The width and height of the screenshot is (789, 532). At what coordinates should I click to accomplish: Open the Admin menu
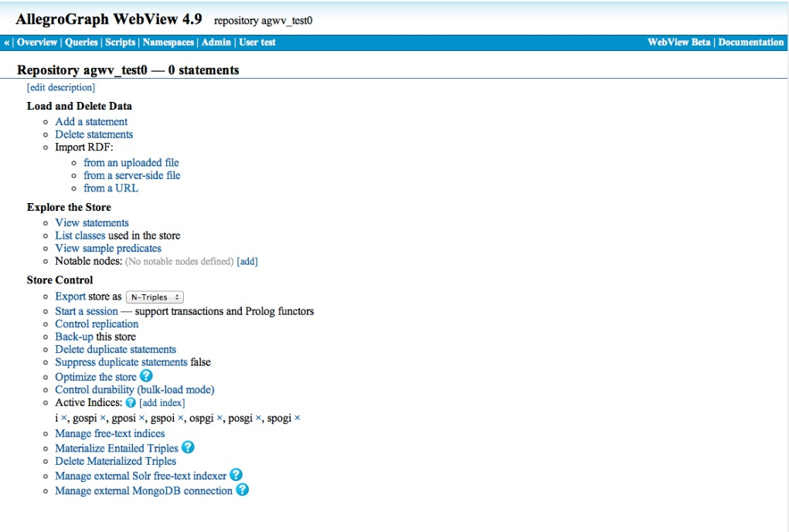tap(216, 42)
